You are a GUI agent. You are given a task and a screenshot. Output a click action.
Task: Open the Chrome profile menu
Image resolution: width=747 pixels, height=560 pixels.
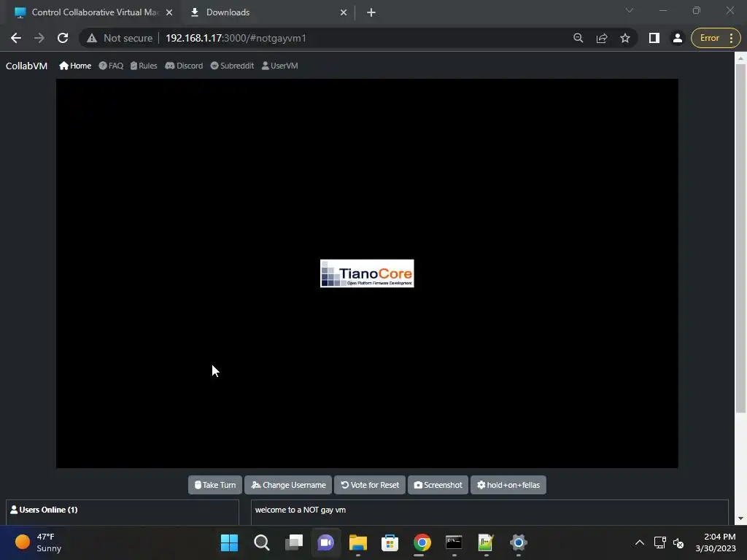click(677, 38)
